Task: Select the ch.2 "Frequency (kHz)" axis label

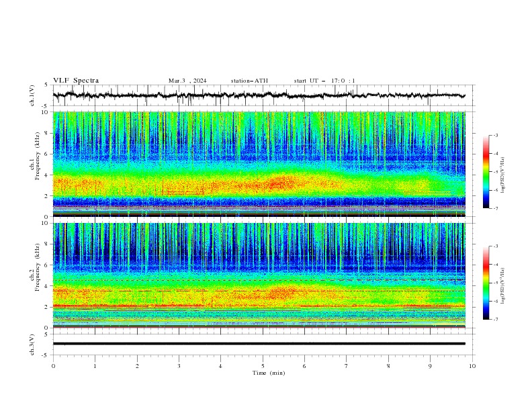Action: [x=37, y=267]
